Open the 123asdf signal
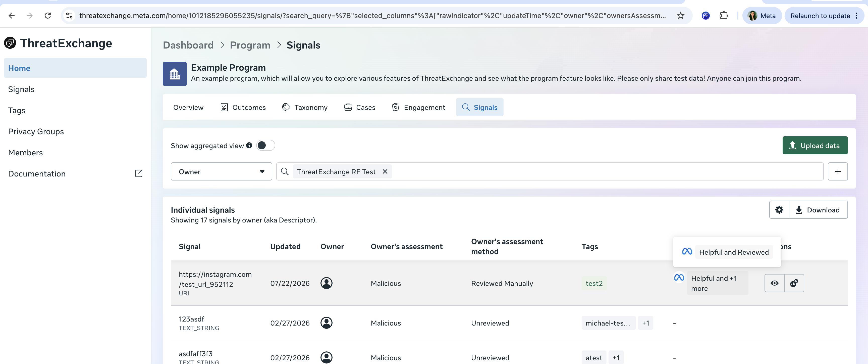 click(x=191, y=319)
